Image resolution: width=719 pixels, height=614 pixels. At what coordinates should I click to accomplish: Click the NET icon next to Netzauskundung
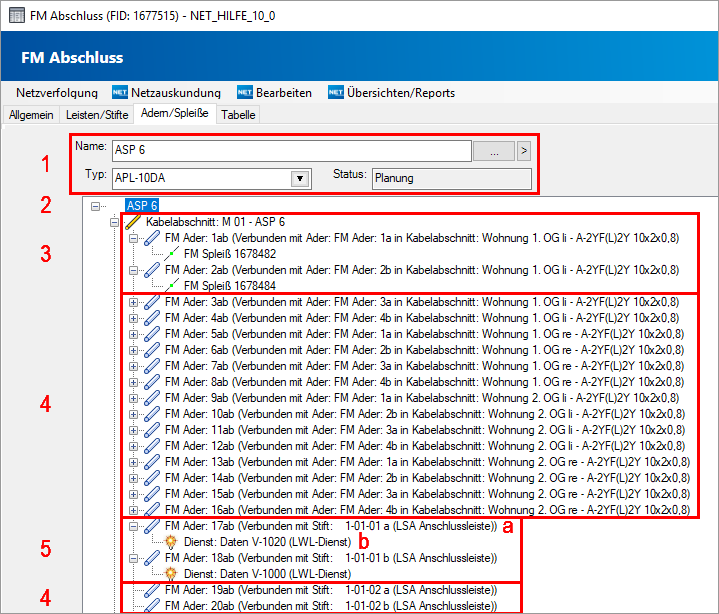[x=121, y=93]
